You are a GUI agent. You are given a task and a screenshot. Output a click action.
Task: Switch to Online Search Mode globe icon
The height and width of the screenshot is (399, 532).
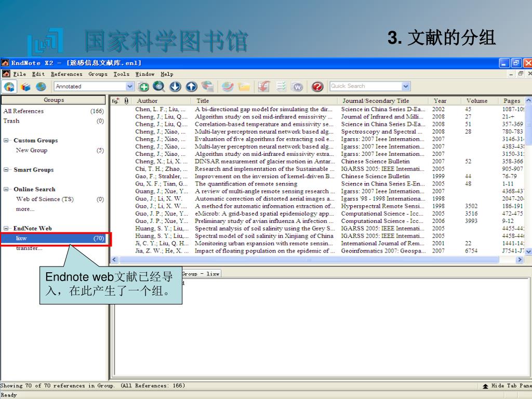(41, 86)
